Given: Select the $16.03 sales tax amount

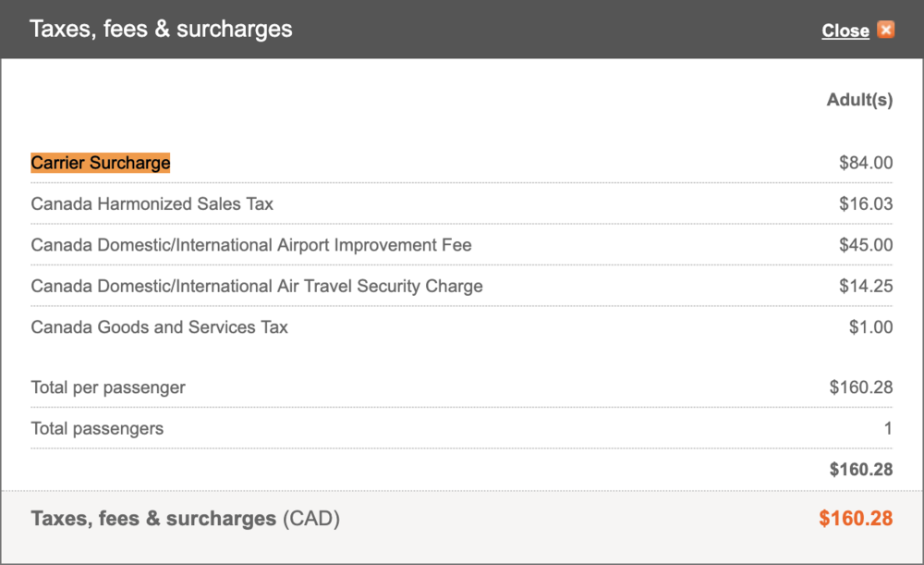Looking at the screenshot, I should pyautogui.click(x=866, y=203).
